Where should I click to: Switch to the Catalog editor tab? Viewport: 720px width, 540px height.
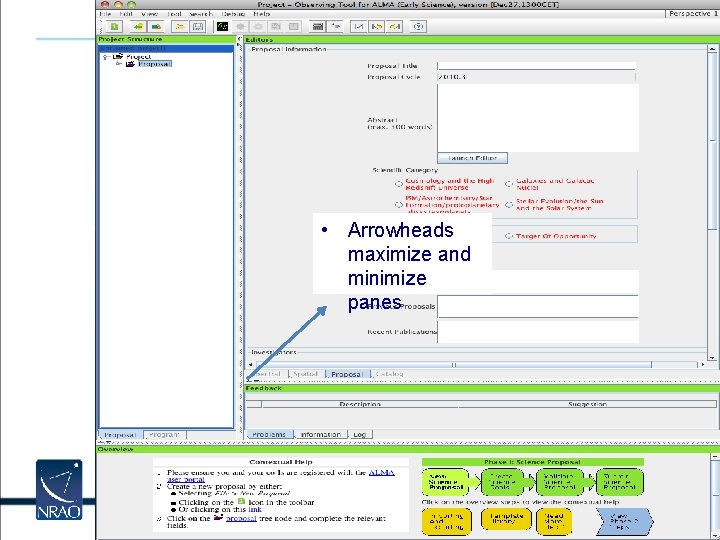[x=389, y=374]
